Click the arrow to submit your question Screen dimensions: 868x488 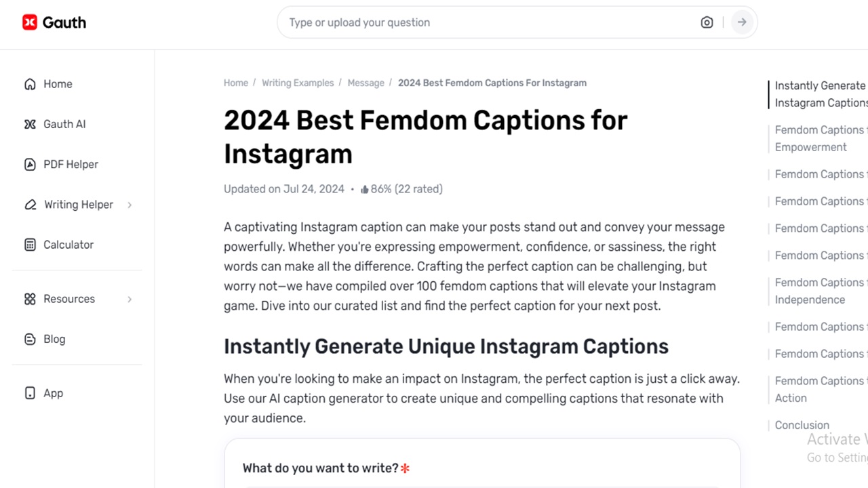[742, 22]
